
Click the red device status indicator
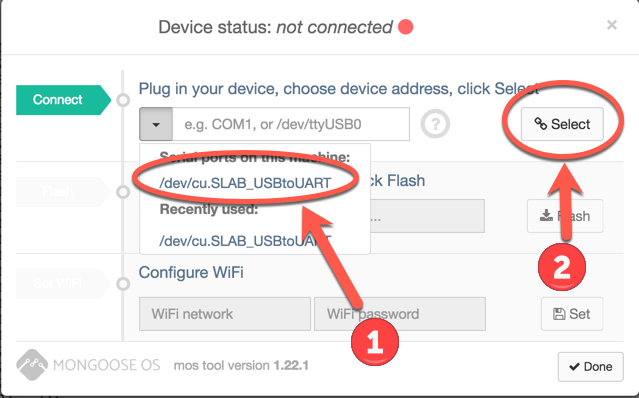click(x=405, y=27)
